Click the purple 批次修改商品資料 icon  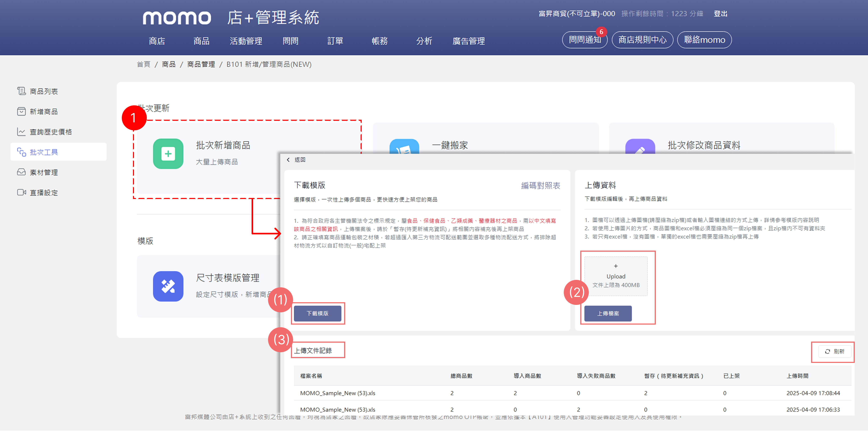(640, 146)
